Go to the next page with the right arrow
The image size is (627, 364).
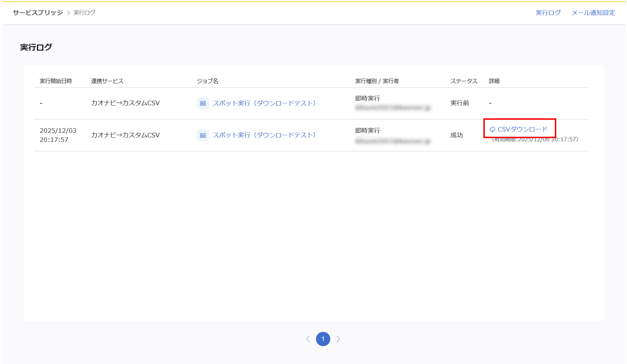pyautogui.click(x=338, y=339)
